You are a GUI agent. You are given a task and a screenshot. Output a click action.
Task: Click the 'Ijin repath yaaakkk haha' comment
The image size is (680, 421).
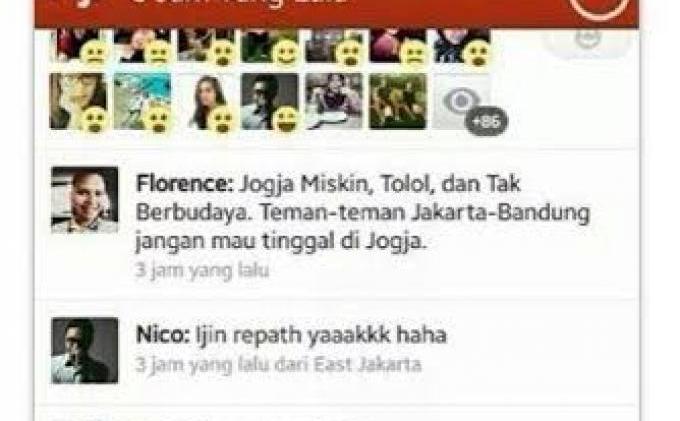321,335
